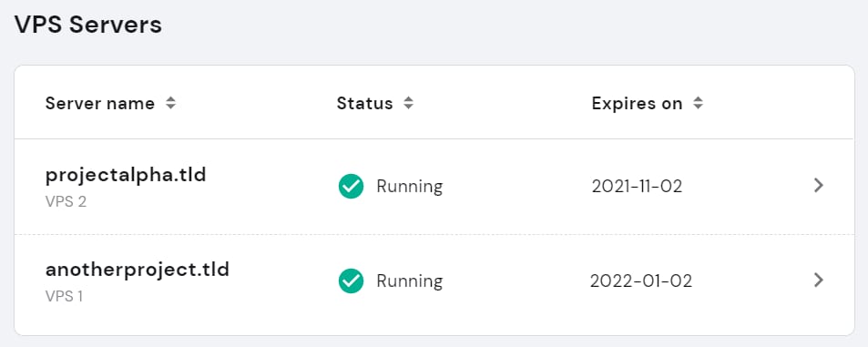This screenshot has height=347, width=868.
Task: Open the anotherproject.tld server
Action: coord(138,270)
